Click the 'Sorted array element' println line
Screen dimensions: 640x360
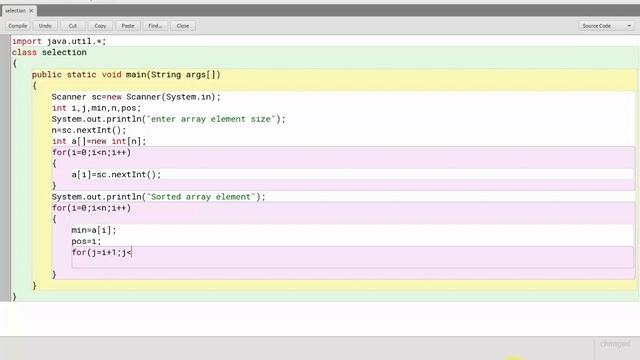tap(158, 197)
